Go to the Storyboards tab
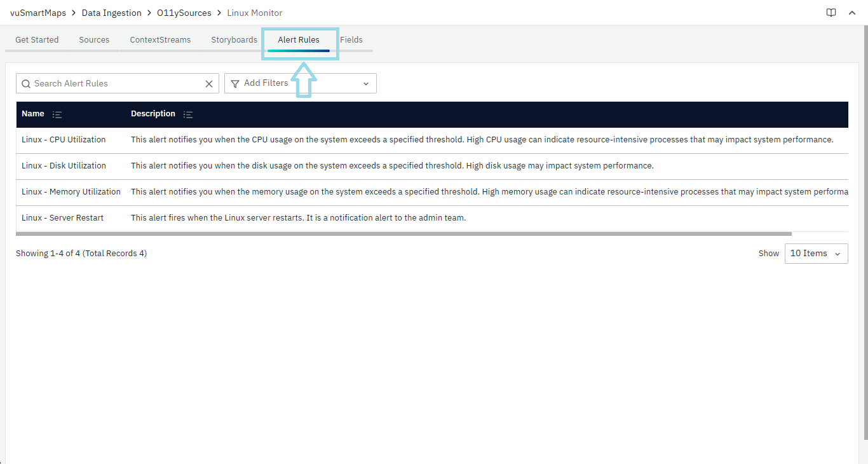868x464 pixels. [234, 39]
